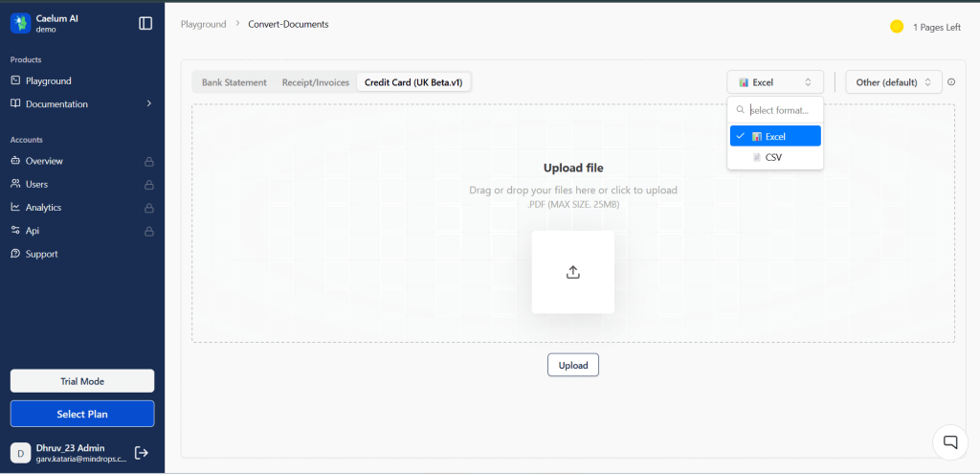Viewport: 980px width, 474px height.
Task: Click the magnifier icon in format search
Action: pos(741,109)
